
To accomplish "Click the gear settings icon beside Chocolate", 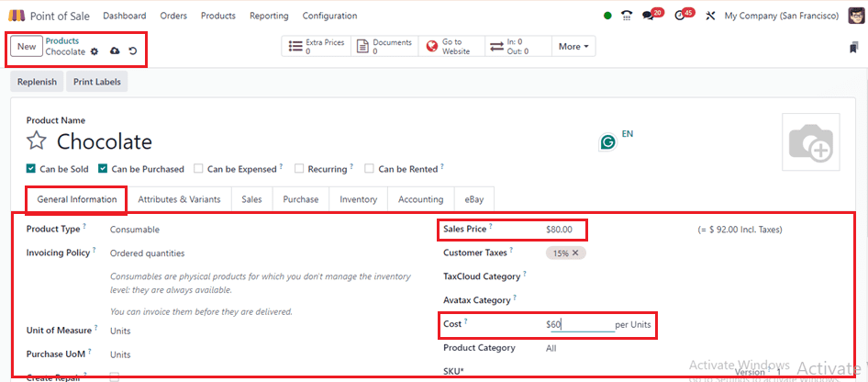I will click(x=95, y=52).
